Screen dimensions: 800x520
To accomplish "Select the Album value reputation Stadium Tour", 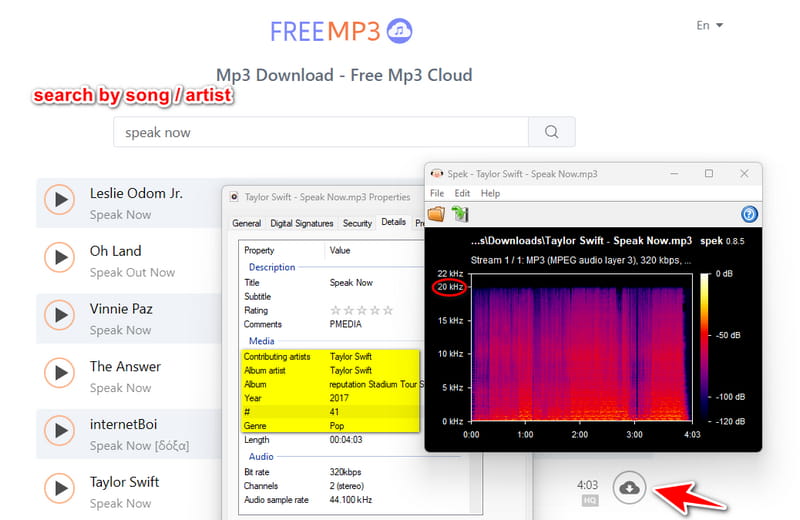I will pyautogui.click(x=377, y=384).
